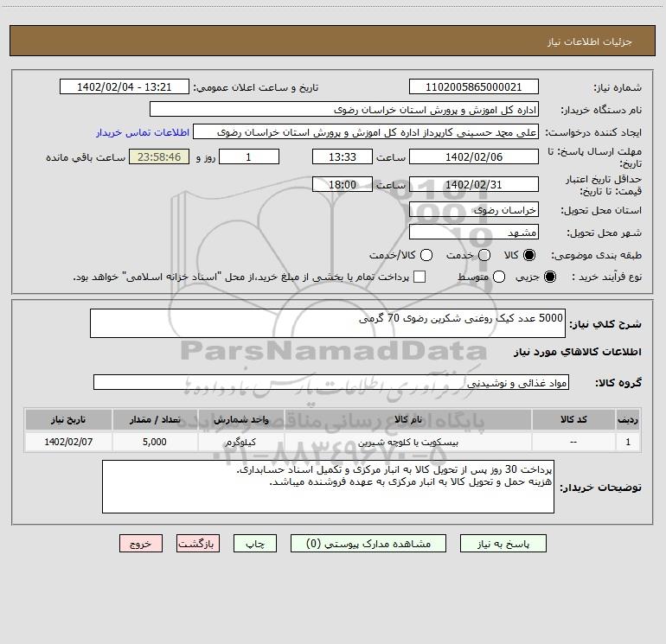Click the مشاهده مدارک پیوستی (0) button
Screen dimensions: 666x644
pos(368,544)
